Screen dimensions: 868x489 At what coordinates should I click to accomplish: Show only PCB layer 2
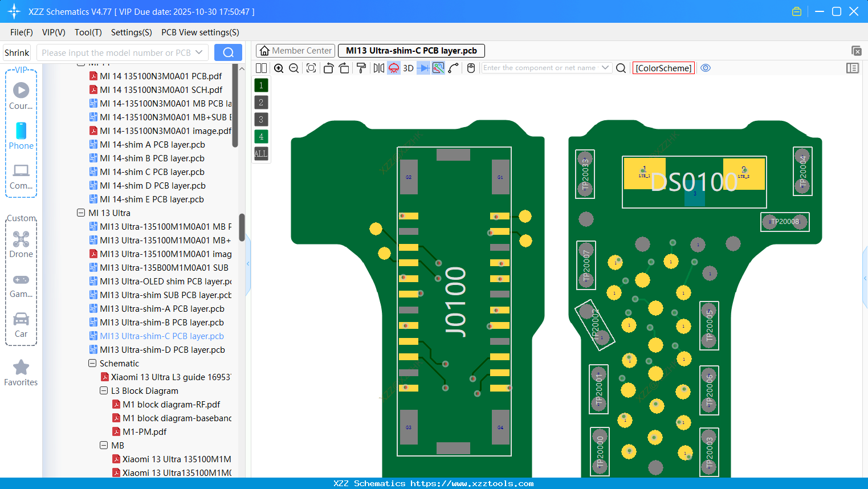point(260,102)
